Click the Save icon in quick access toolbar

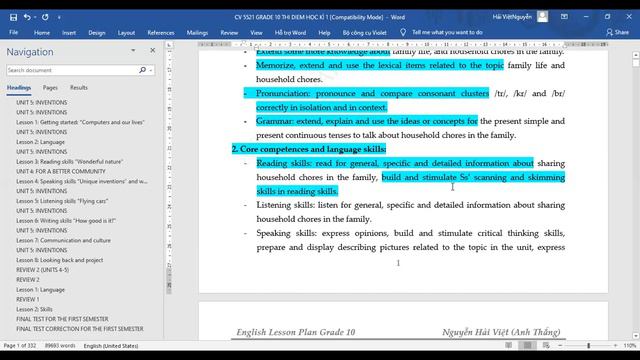click(13, 17)
